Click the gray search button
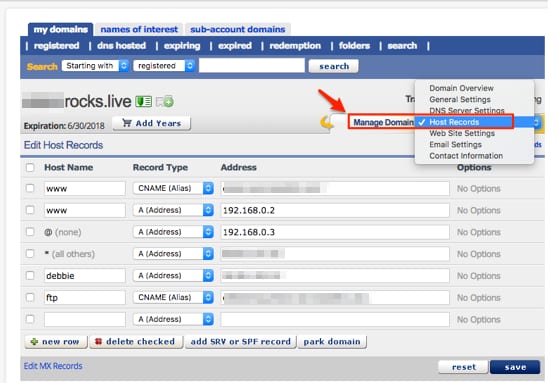The image size is (558, 386). click(333, 66)
